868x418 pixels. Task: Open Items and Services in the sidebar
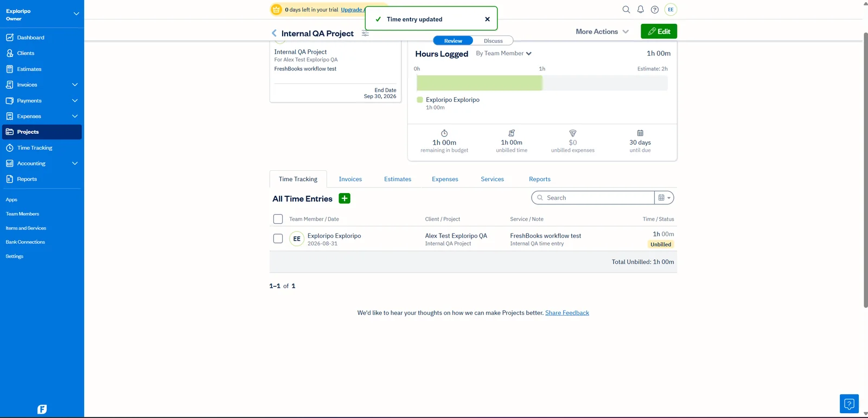(x=26, y=228)
